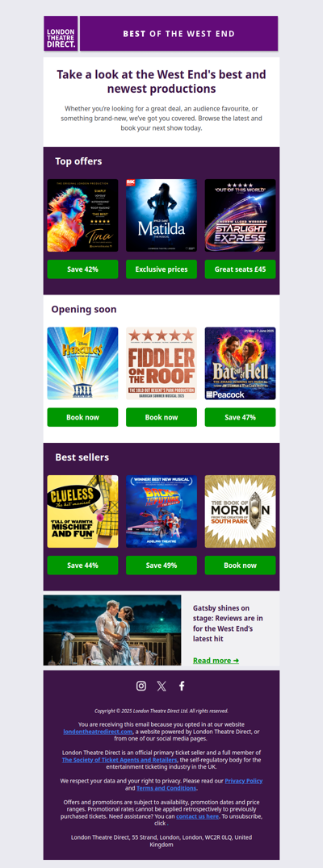Follow the Read more link for Gatsby
This screenshot has height=868, width=323.
216,661
